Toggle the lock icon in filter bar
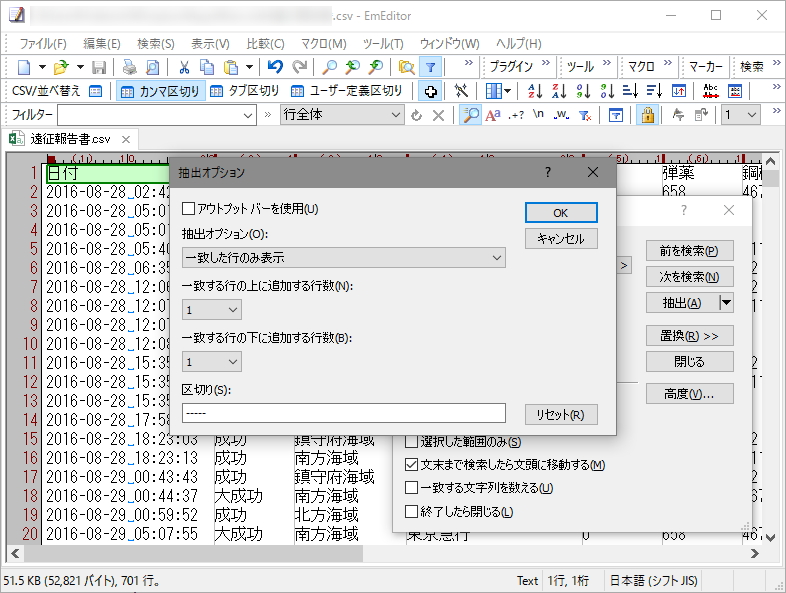This screenshot has width=786, height=593. click(x=648, y=115)
